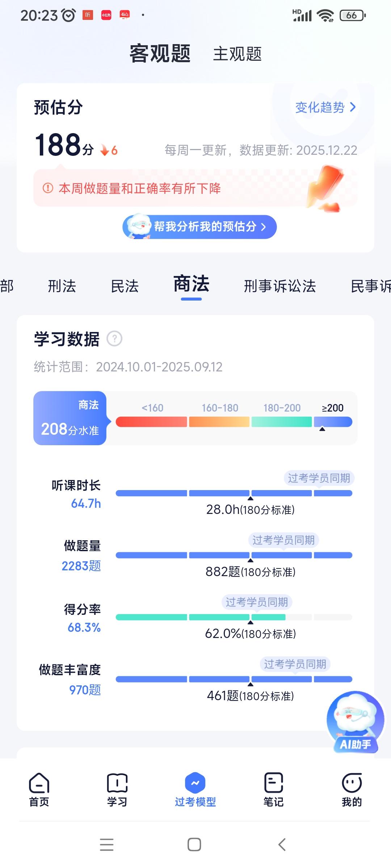
Task: Switch to 客观题 tab
Action: pyautogui.click(x=160, y=54)
